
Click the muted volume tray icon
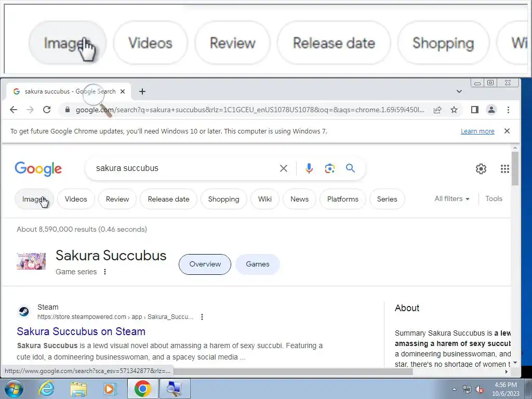[480, 389]
